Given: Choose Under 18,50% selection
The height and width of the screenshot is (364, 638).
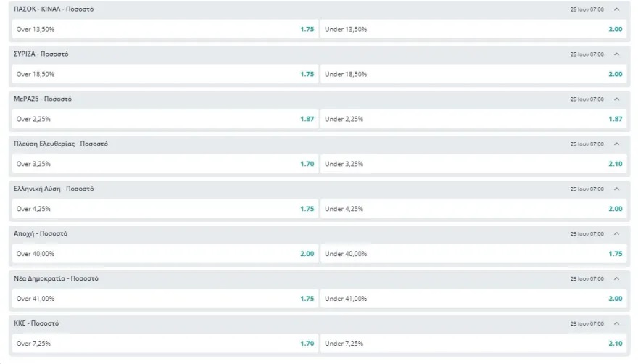Looking at the screenshot, I should point(473,74).
